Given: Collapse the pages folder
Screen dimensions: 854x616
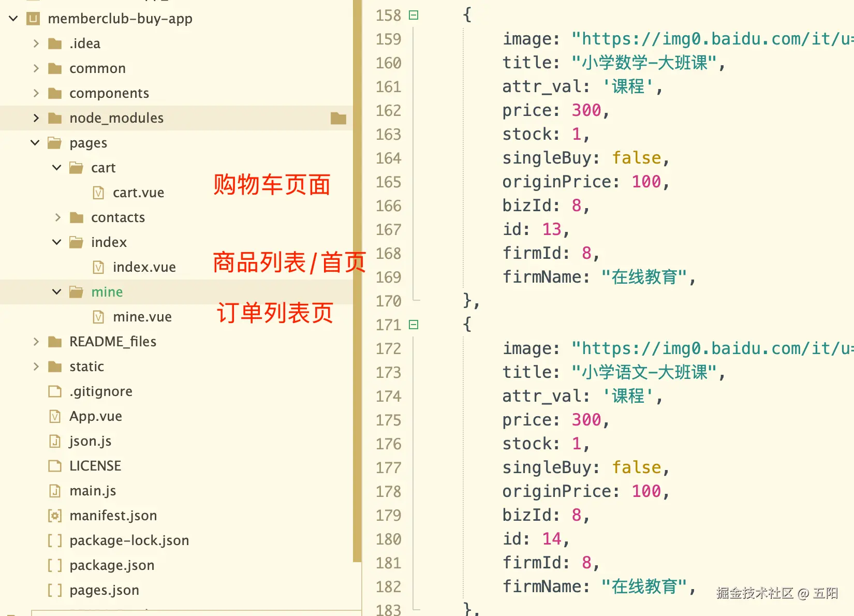Looking at the screenshot, I should [35, 143].
